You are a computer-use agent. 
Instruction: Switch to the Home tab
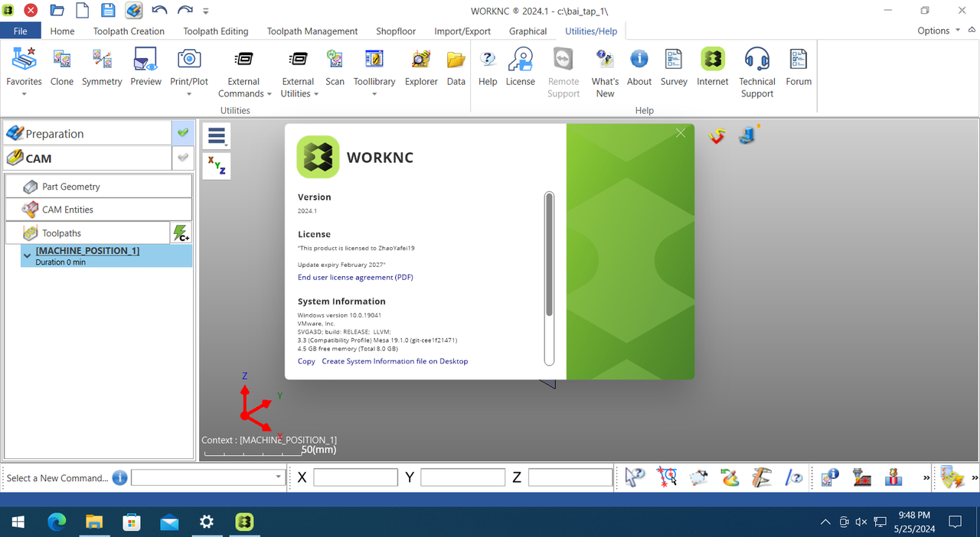click(x=62, y=31)
